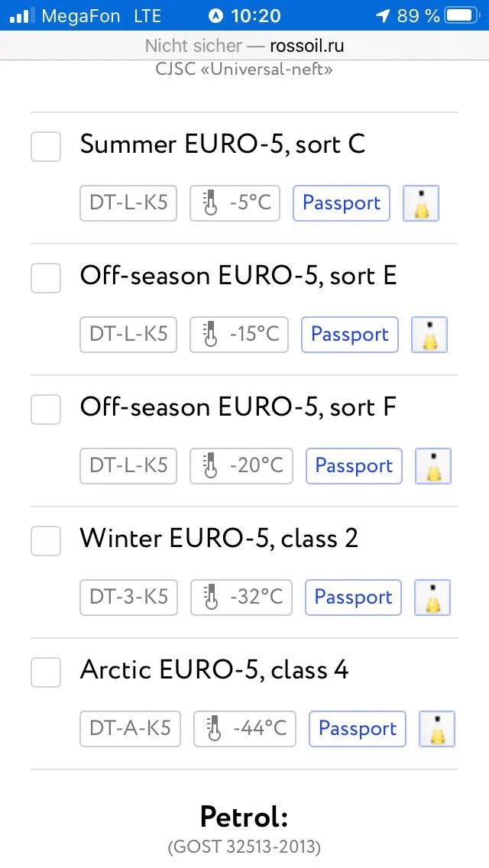Tap the DT-3-K5 grade tag

coord(128,598)
